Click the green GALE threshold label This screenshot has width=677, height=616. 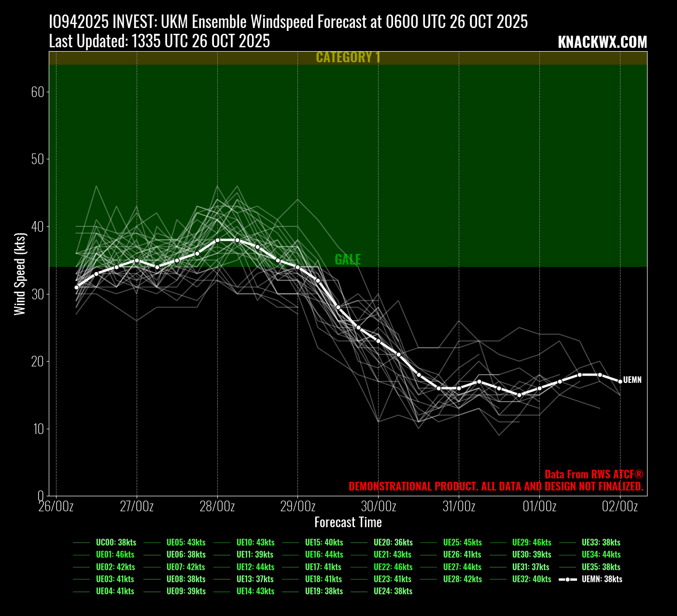click(348, 259)
